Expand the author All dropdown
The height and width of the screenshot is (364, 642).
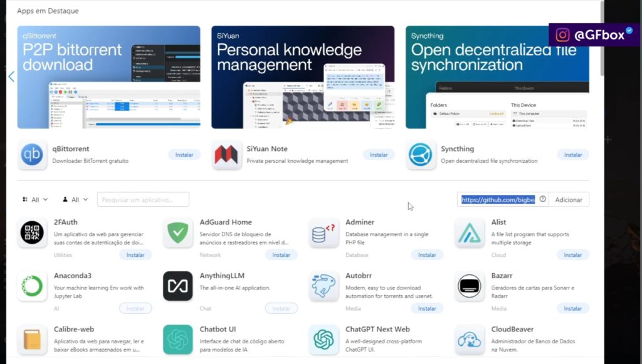(x=75, y=200)
